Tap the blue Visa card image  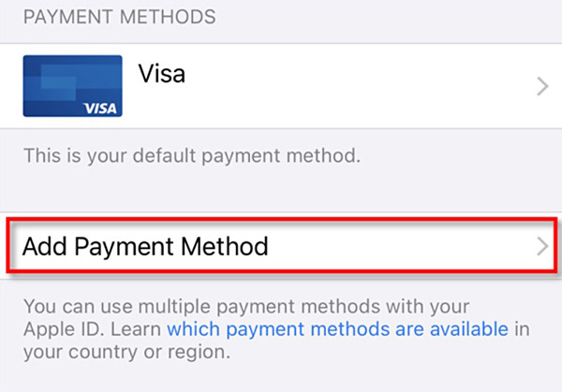pyautogui.click(x=72, y=86)
